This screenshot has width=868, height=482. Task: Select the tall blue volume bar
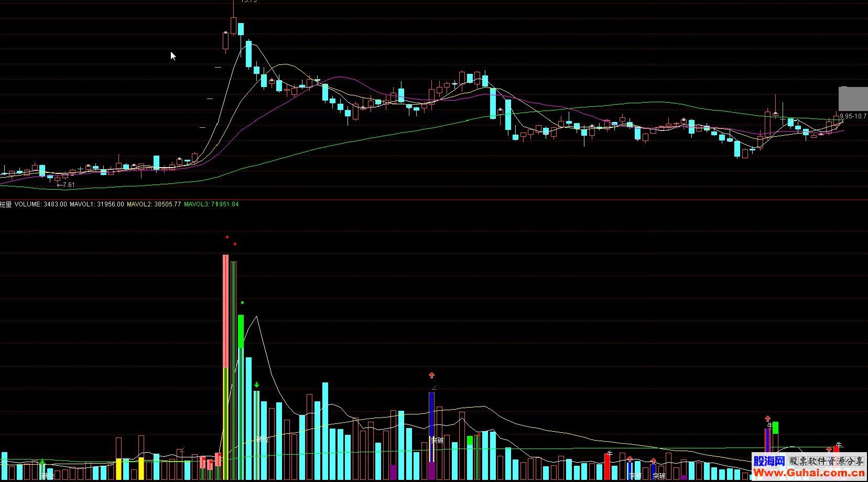(x=432, y=428)
